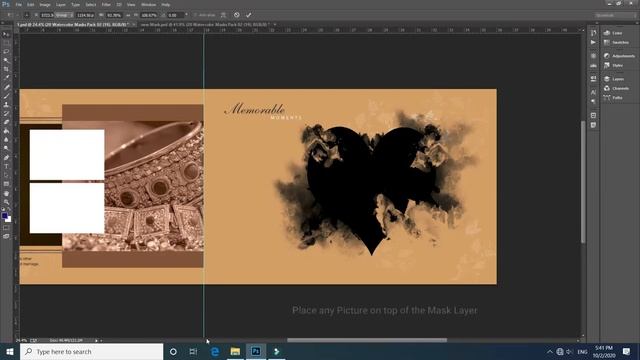Toggle maintain aspect ratio link

point(128,15)
